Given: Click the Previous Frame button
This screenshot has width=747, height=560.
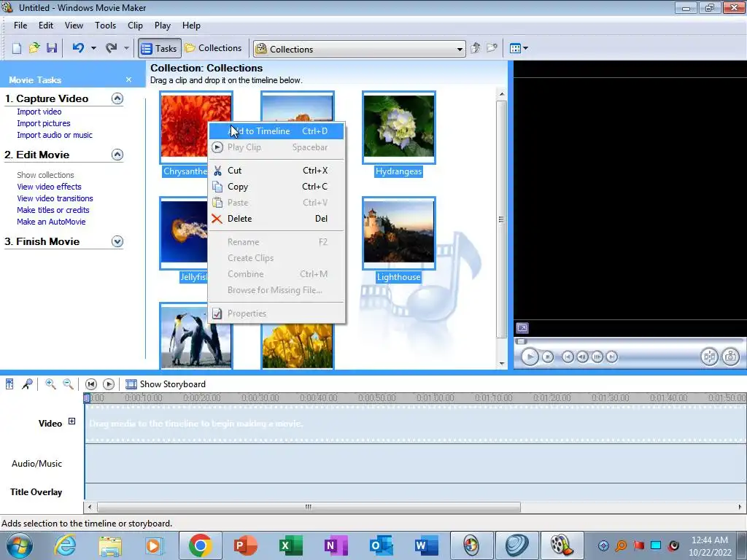Looking at the screenshot, I should click(x=582, y=357).
